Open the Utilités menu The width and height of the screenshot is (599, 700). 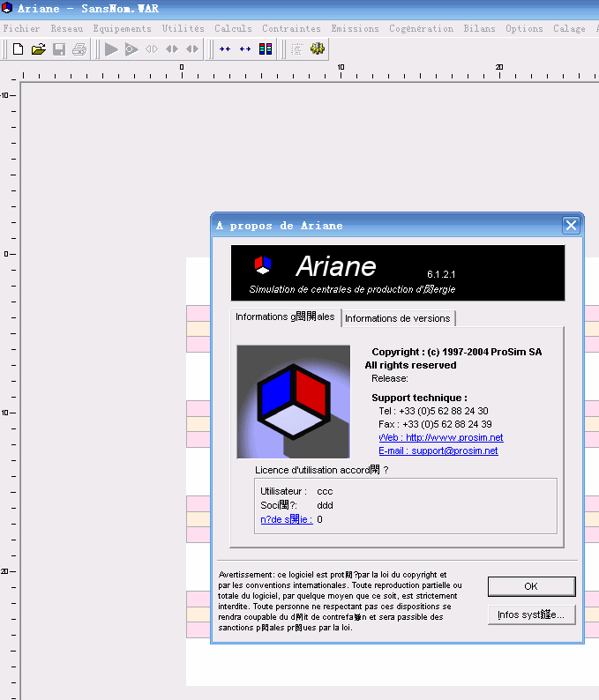[x=183, y=28]
